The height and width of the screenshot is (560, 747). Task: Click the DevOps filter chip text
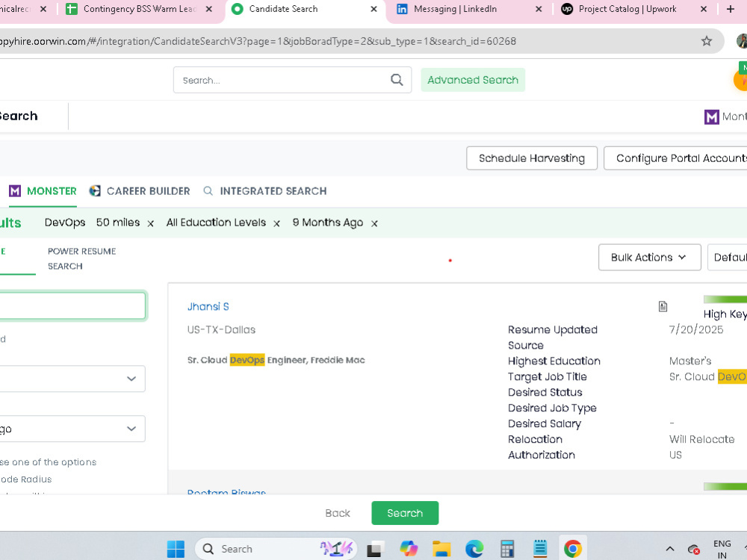coord(65,223)
